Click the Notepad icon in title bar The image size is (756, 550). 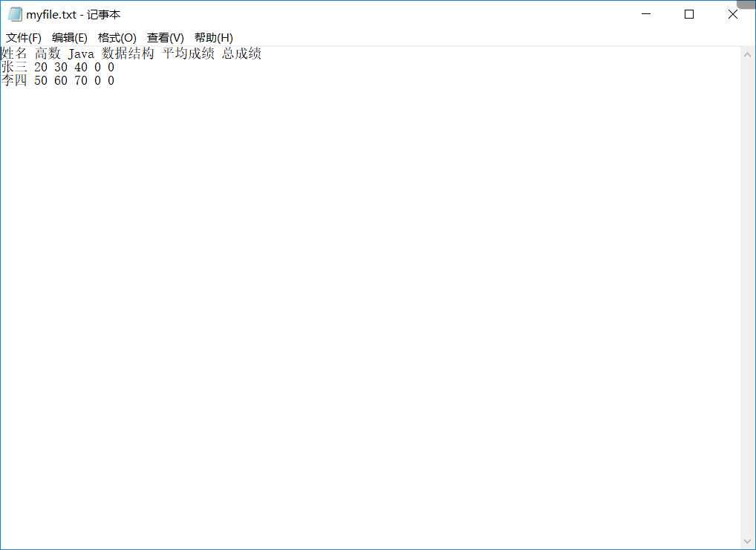(x=15, y=14)
